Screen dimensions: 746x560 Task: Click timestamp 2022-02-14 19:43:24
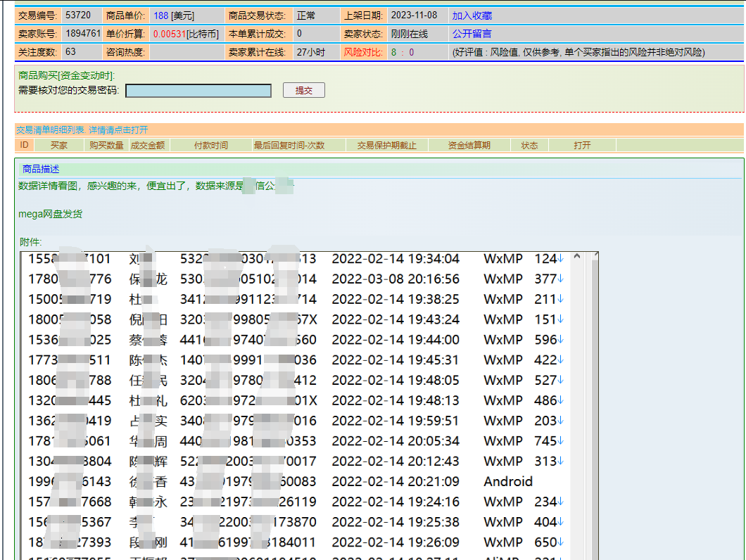[396, 319]
